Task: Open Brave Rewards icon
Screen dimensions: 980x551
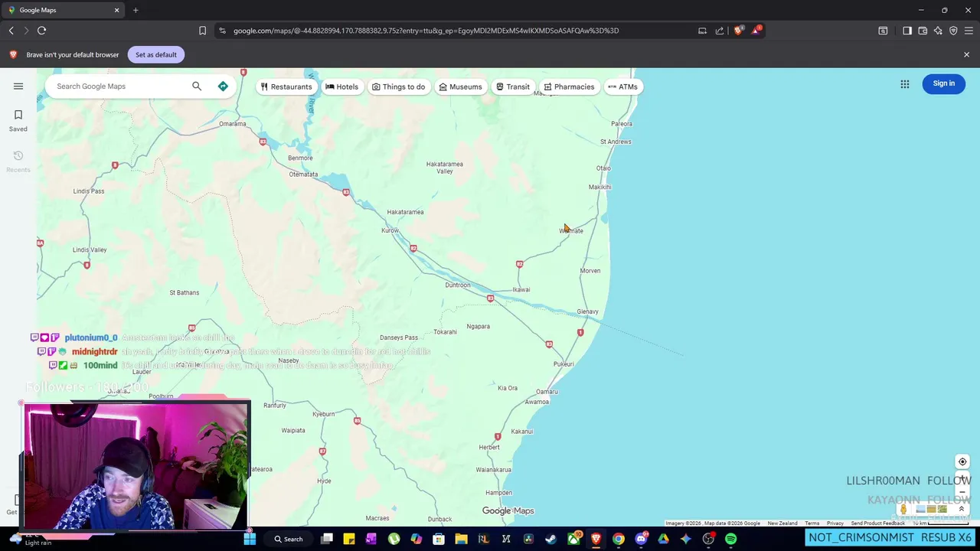Action: pos(756,30)
